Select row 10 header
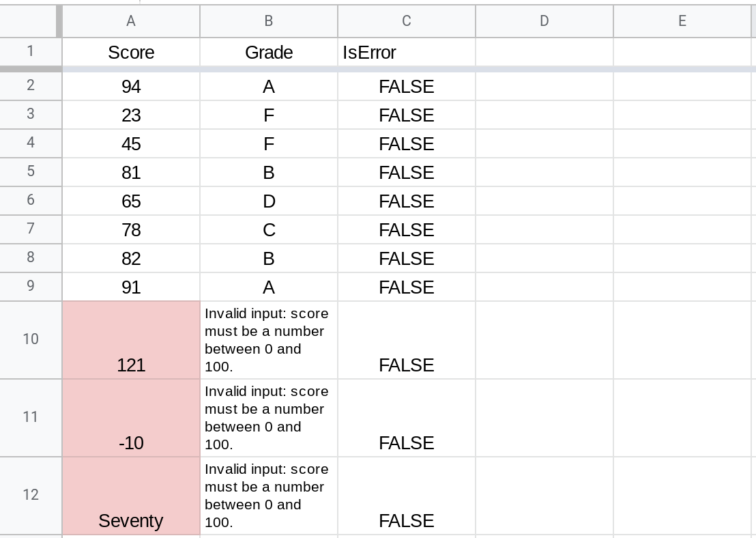 (31, 340)
